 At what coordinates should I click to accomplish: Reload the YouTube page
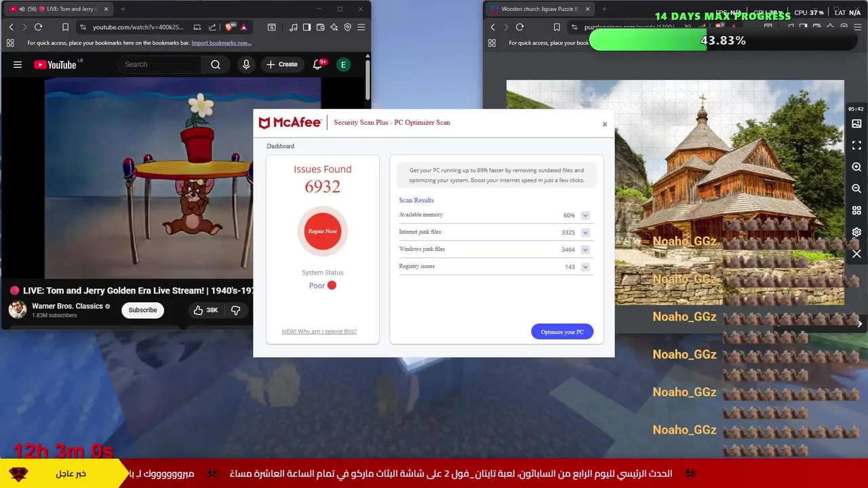[x=38, y=27]
